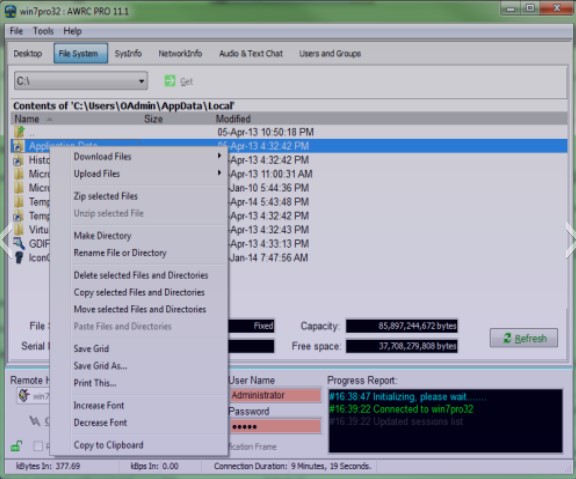Viewport: 576px width, 479px height.
Task: Choose Delete selected Files and Directories
Action: click(x=141, y=275)
